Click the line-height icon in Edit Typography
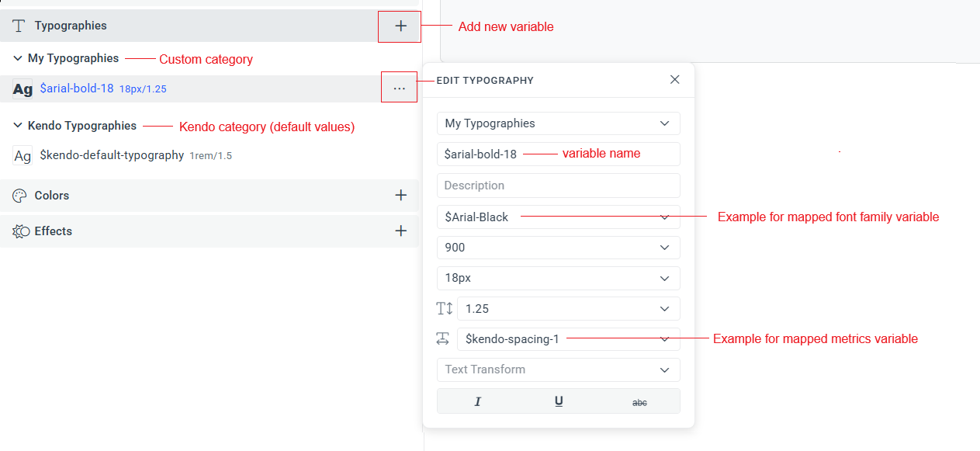The image size is (980, 451). click(x=444, y=308)
